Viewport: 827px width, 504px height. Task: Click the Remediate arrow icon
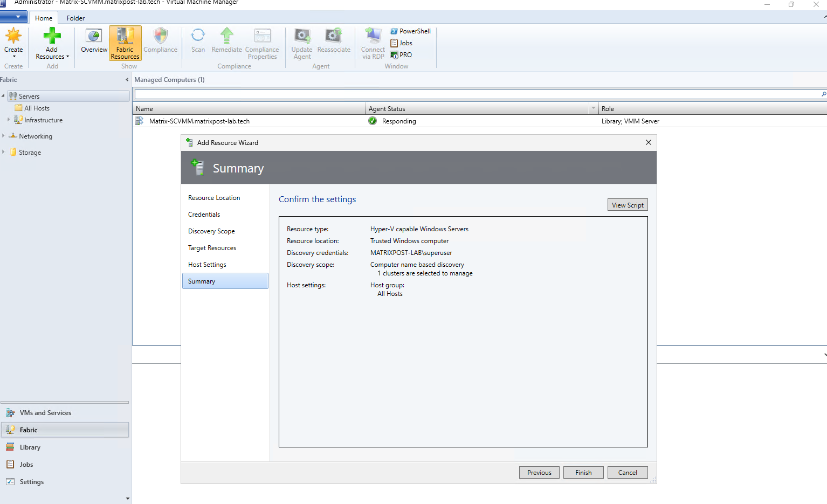coord(226,36)
